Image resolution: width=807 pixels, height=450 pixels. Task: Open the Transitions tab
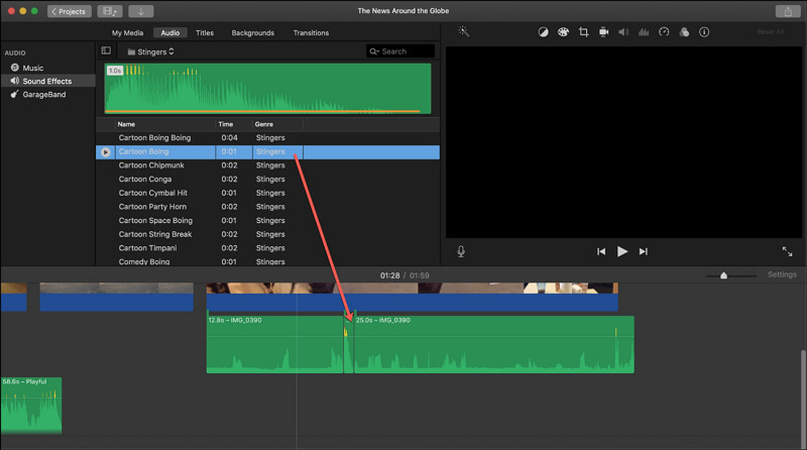311,33
